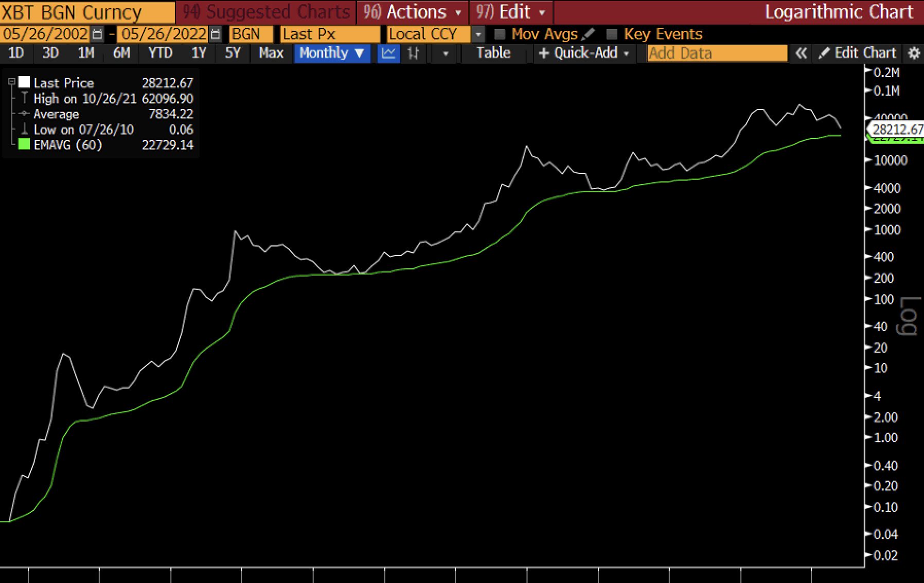This screenshot has height=583, width=924.
Task: Click the Add Data input field
Action: 717,53
